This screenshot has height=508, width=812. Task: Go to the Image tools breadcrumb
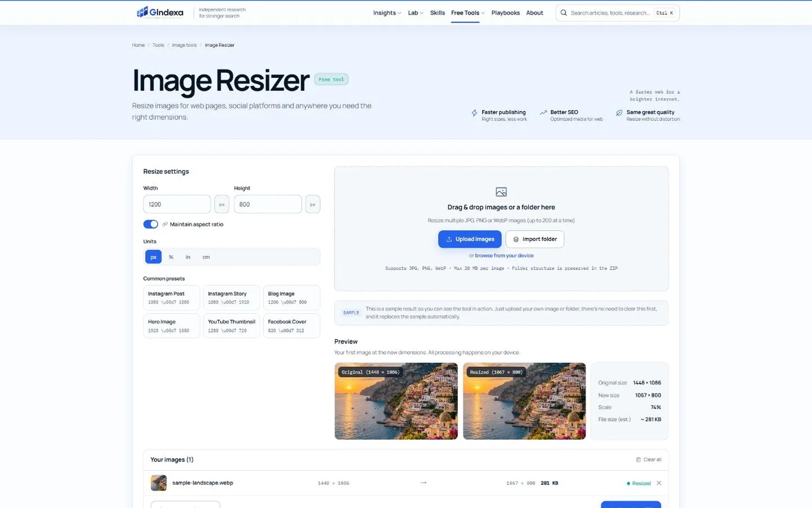184,45
